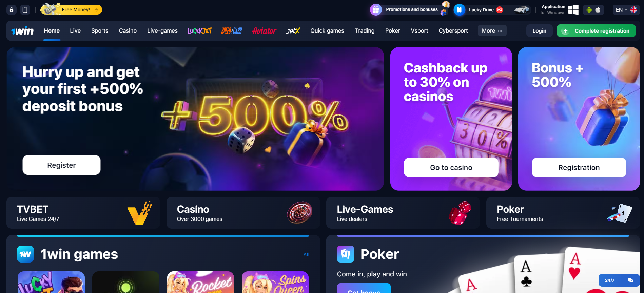Open the Free Money! arrow banner
The height and width of the screenshot is (293, 644).
(71, 9)
